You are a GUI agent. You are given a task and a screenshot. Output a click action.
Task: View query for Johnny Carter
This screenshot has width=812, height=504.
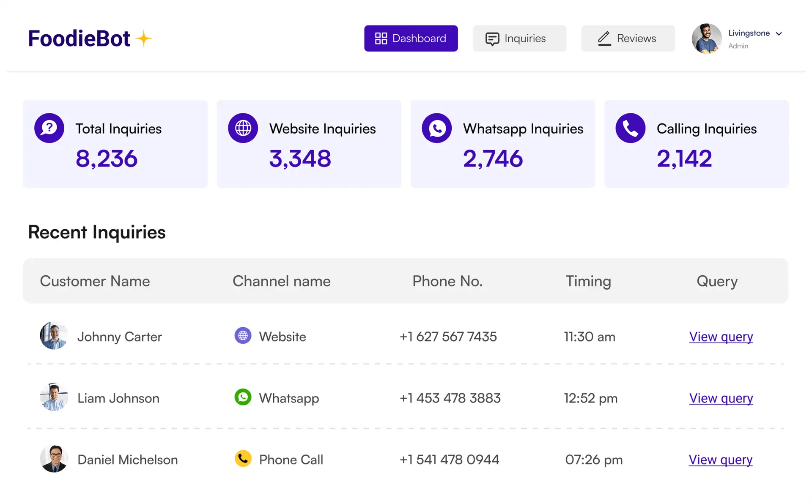pos(721,337)
